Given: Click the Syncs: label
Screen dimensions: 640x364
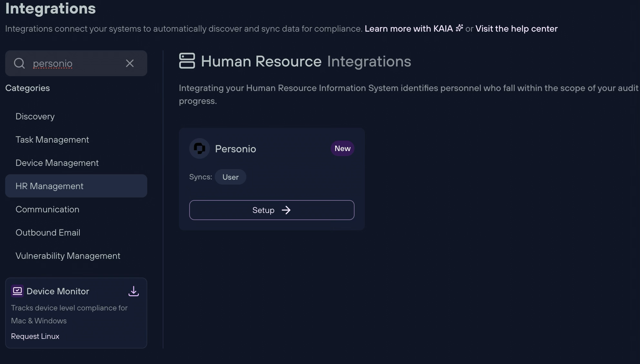Looking at the screenshot, I should pyautogui.click(x=201, y=177).
